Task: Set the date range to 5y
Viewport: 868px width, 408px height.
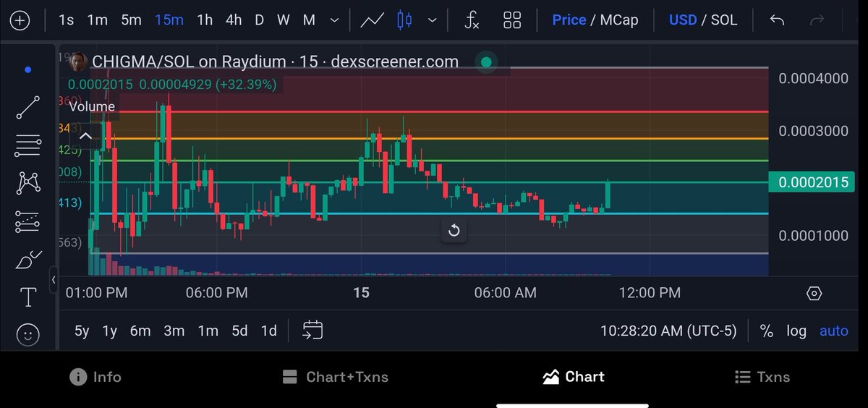Action: coord(82,331)
